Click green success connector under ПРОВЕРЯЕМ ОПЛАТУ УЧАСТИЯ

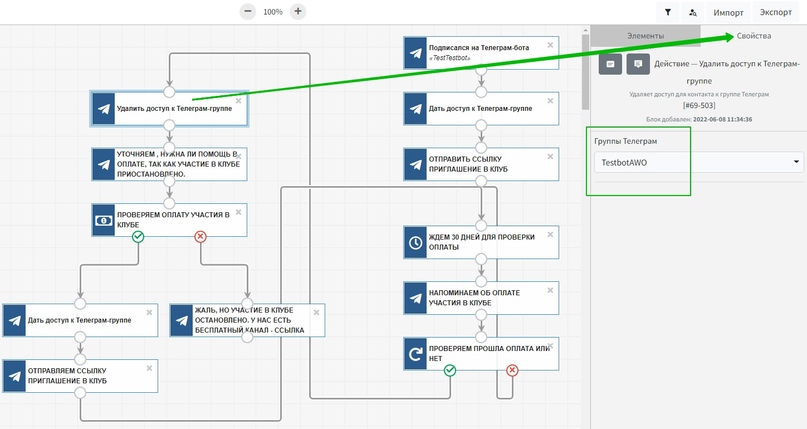coord(139,237)
